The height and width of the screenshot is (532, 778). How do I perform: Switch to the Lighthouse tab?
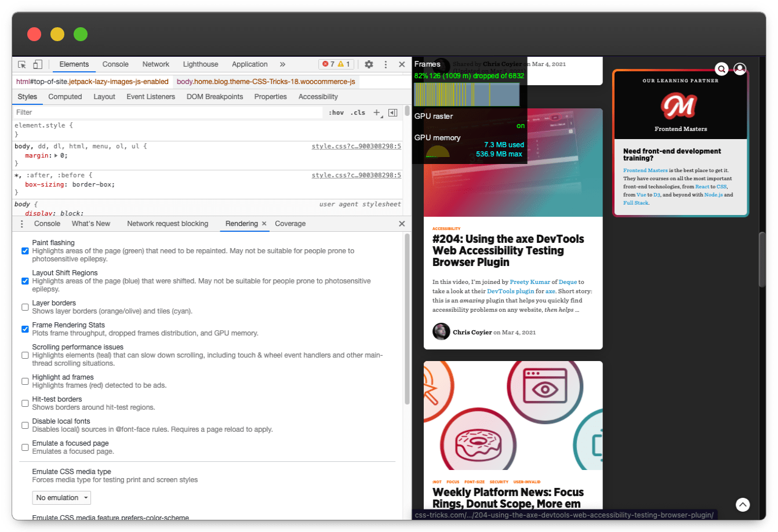[201, 64]
